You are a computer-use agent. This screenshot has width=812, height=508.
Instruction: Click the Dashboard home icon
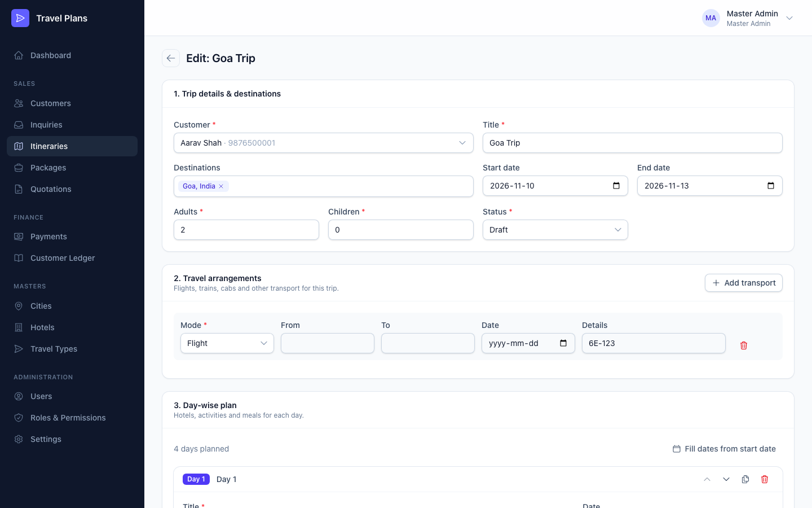(x=19, y=55)
